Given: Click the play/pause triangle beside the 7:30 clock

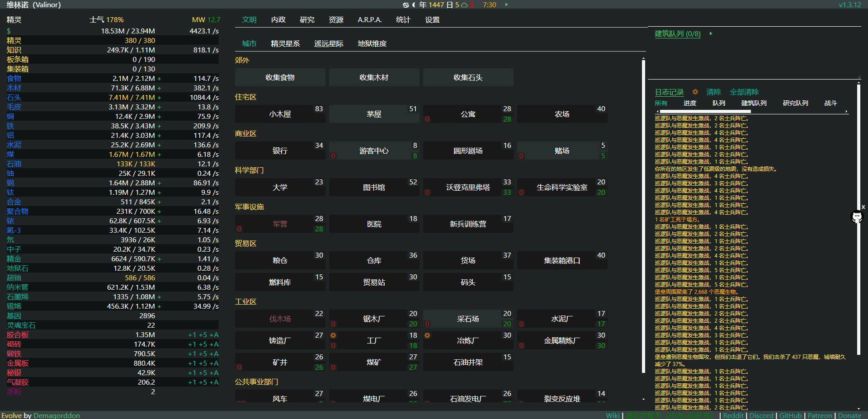Looking at the screenshot, I should pos(506,5).
